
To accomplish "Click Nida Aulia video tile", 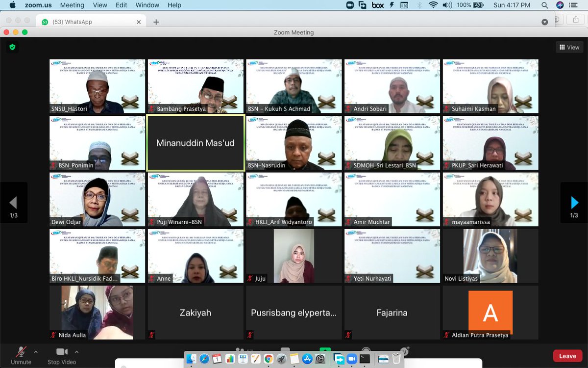I will point(97,313).
